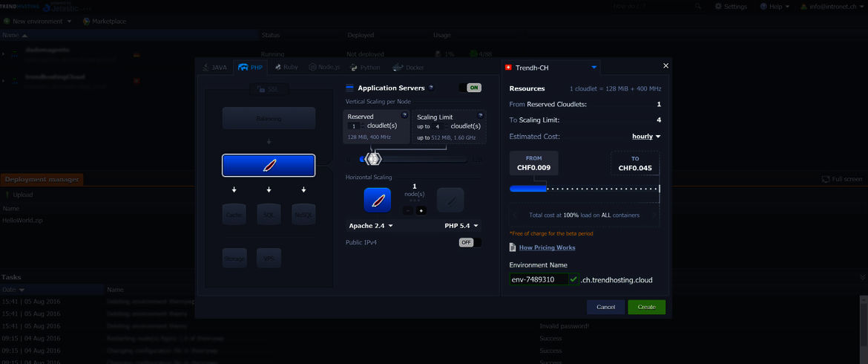Open the Settings menu
868x364 pixels.
[x=731, y=6]
